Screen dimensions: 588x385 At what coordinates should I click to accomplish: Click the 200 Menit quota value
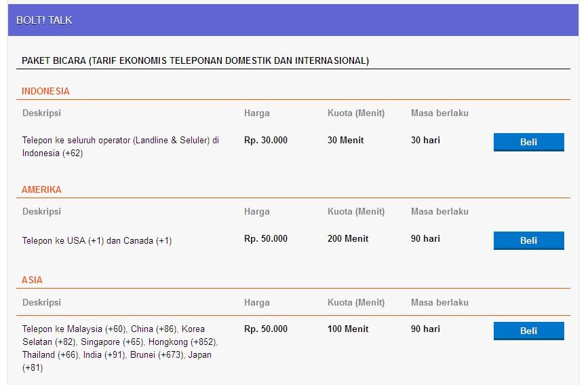(348, 238)
